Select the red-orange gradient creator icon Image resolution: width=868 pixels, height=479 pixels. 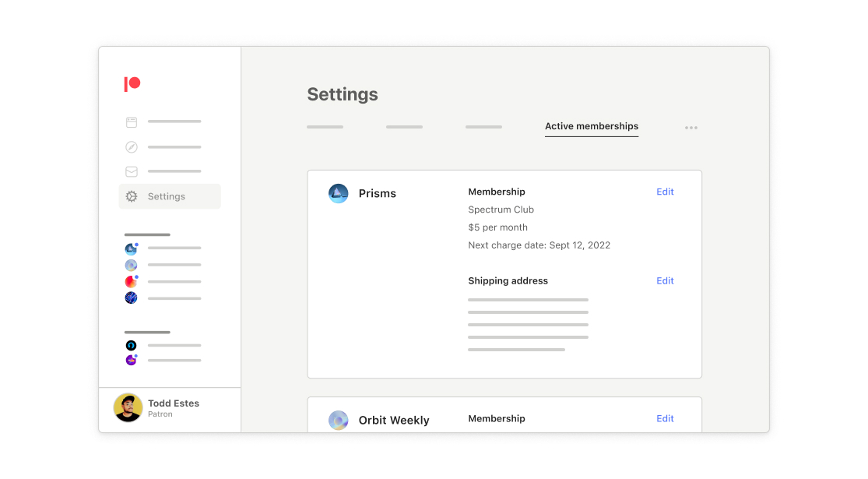131,282
